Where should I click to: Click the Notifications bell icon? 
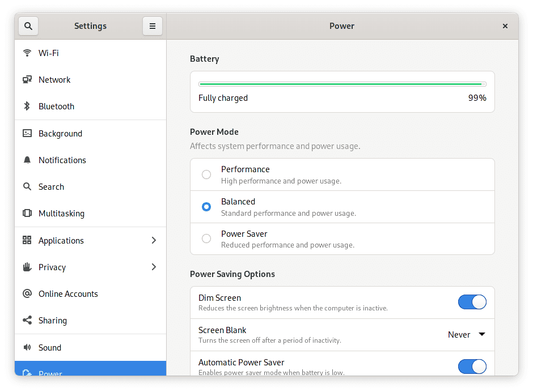pos(27,160)
